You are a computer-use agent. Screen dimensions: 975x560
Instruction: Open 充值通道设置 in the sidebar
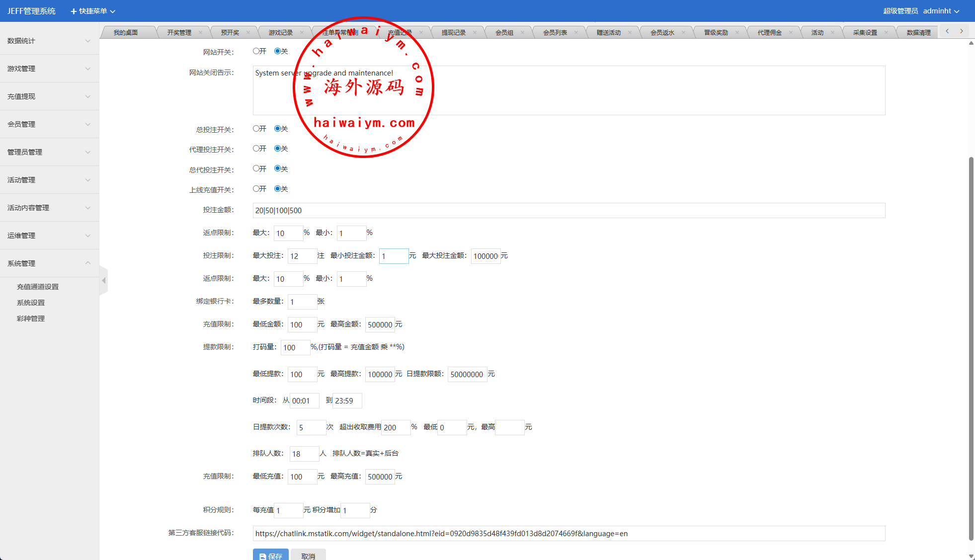[x=38, y=287]
